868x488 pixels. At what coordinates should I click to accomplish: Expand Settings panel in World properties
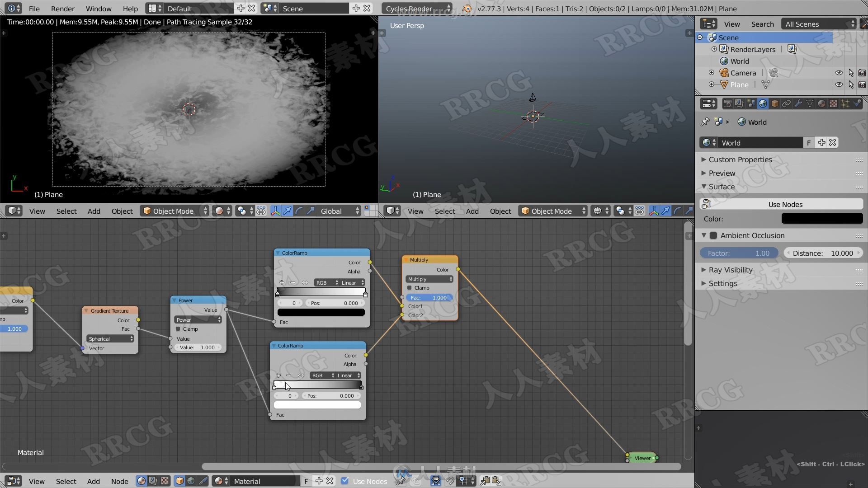click(722, 283)
